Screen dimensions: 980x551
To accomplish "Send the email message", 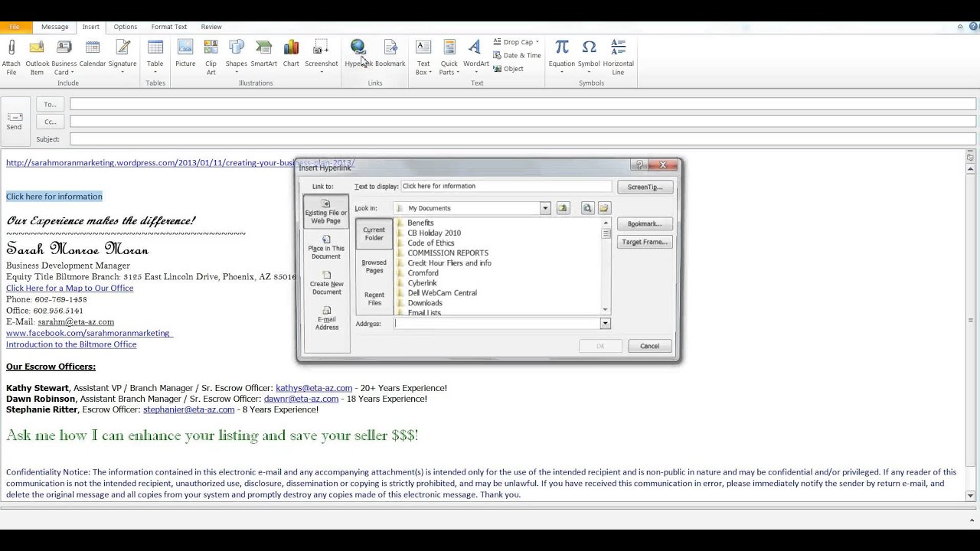I will pyautogui.click(x=15, y=121).
